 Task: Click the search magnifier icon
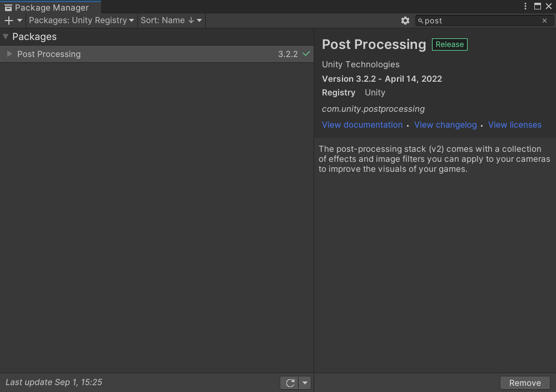[x=420, y=21]
